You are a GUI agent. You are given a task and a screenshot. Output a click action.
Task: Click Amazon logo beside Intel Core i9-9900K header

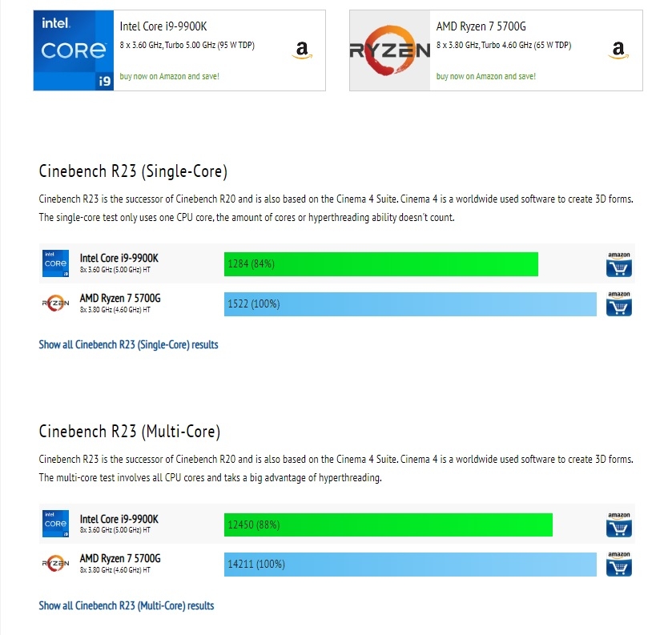(x=301, y=50)
